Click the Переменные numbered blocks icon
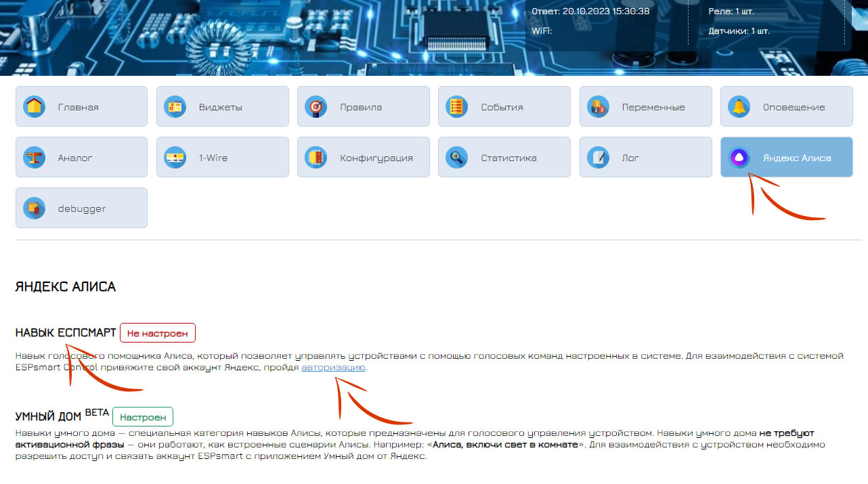The image size is (868, 484). tap(599, 107)
